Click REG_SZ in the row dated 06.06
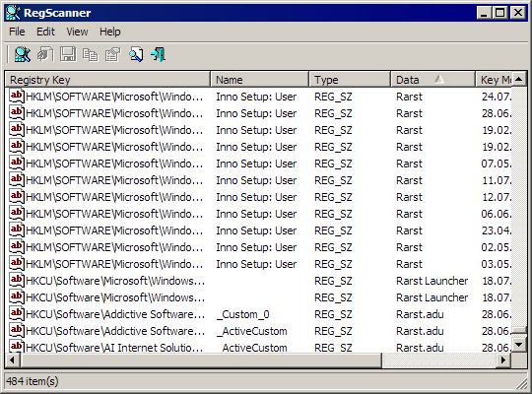 [333, 214]
